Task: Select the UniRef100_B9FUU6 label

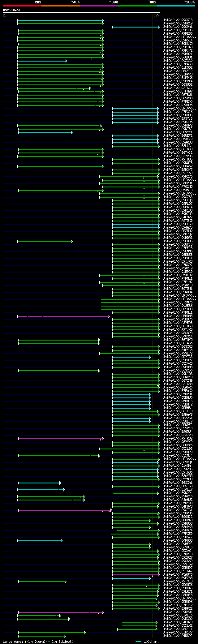Action: pyautogui.click(x=178, y=241)
